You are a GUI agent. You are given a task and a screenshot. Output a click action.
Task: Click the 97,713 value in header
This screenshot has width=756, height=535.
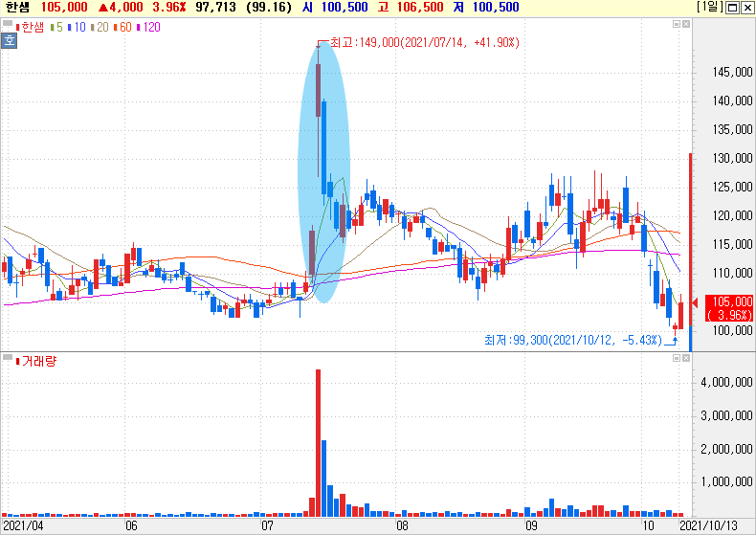(216, 8)
